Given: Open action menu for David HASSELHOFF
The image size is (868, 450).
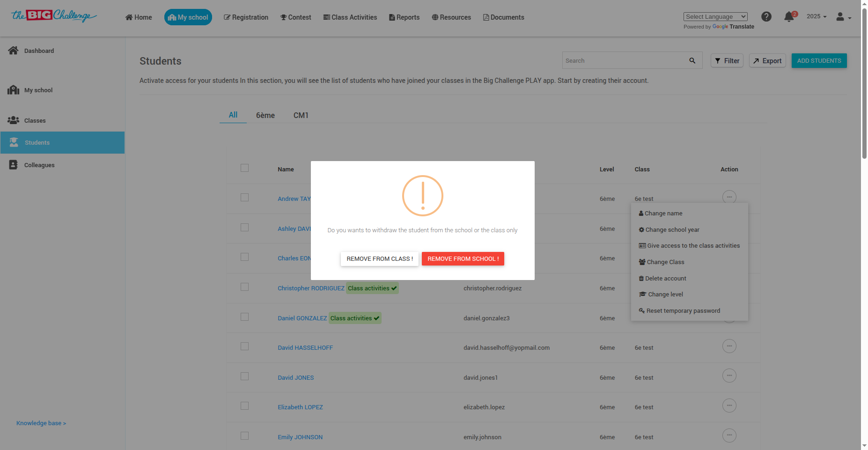Looking at the screenshot, I should (729, 346).
